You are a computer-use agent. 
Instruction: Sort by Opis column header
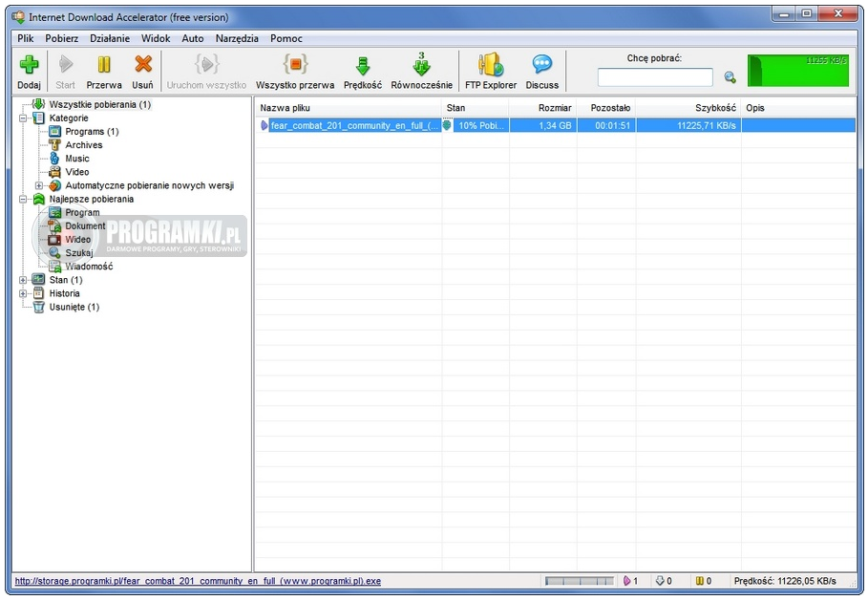pyautogui.click(x=798, y=108)
